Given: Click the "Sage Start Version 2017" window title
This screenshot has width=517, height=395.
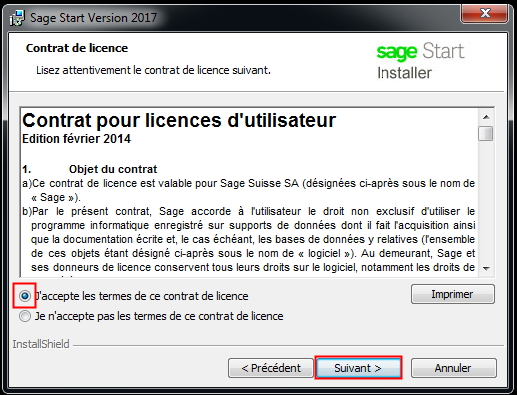Looking at the screenshot, I should [93, 18].
